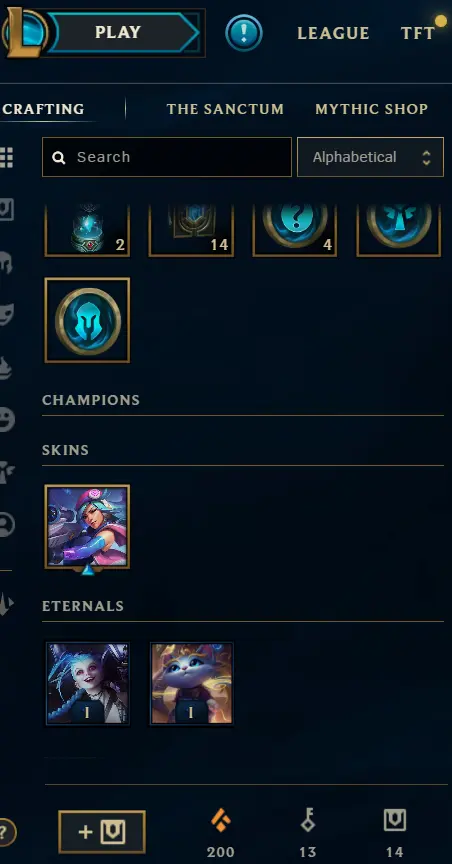Viewport: 452px width, 864px height.
Task: Open the help question mark icon
Action: pyautogui.click(x=5, y=832)
